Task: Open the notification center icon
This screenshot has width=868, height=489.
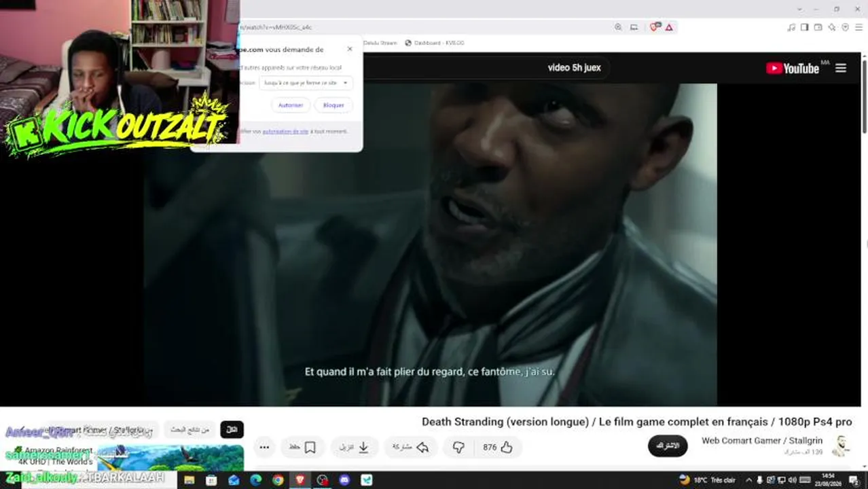Action: (854, 480)
